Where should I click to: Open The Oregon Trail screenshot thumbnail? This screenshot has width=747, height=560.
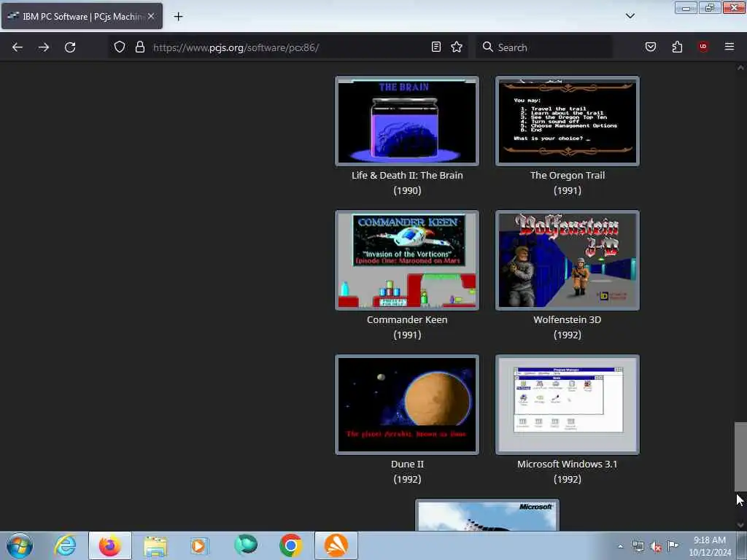pos(568,121)
